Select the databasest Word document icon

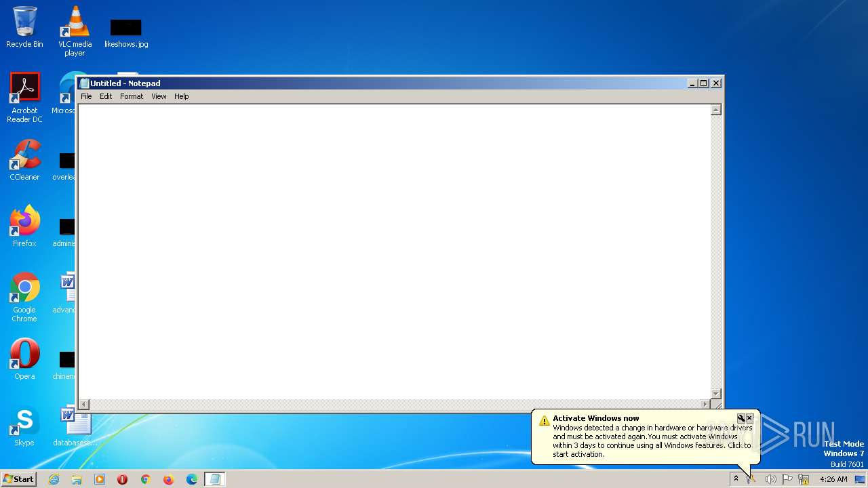click(x=75, y=426)
